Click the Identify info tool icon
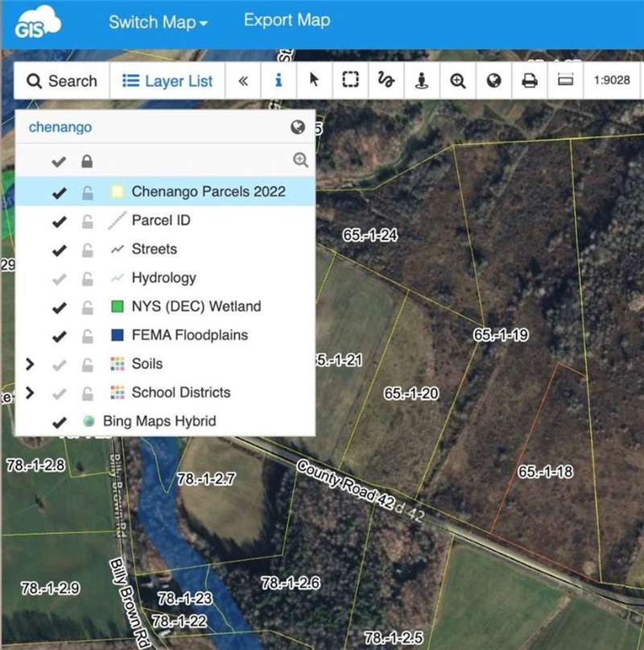The width and height of the screenshot is (644, 650). click(279, 81)
